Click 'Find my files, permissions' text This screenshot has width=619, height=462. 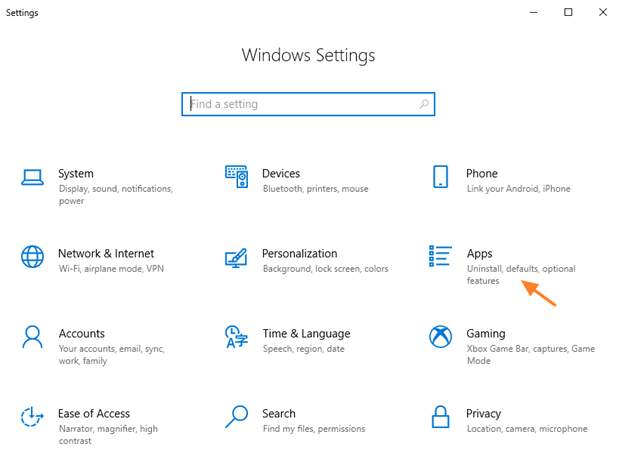point(314,429)
